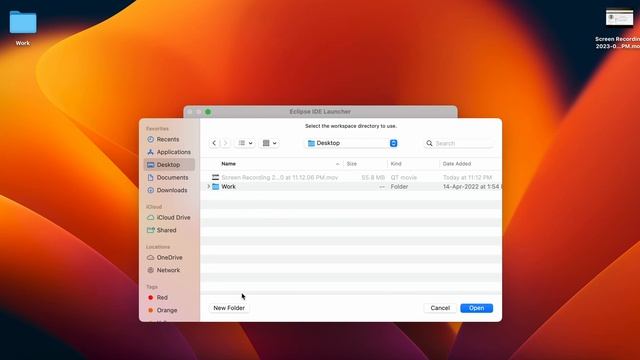Open OneDrive location in the sidebar

click(x=169, y=258)
